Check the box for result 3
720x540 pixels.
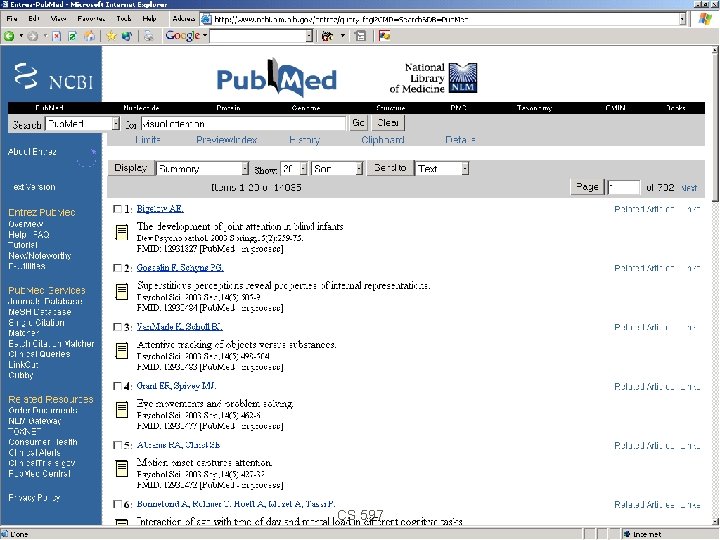click(117, 327)
